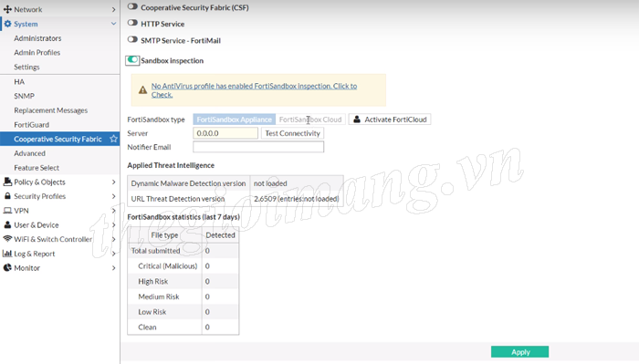Click the Log & Report chart icon

click(x=7, y=254)
